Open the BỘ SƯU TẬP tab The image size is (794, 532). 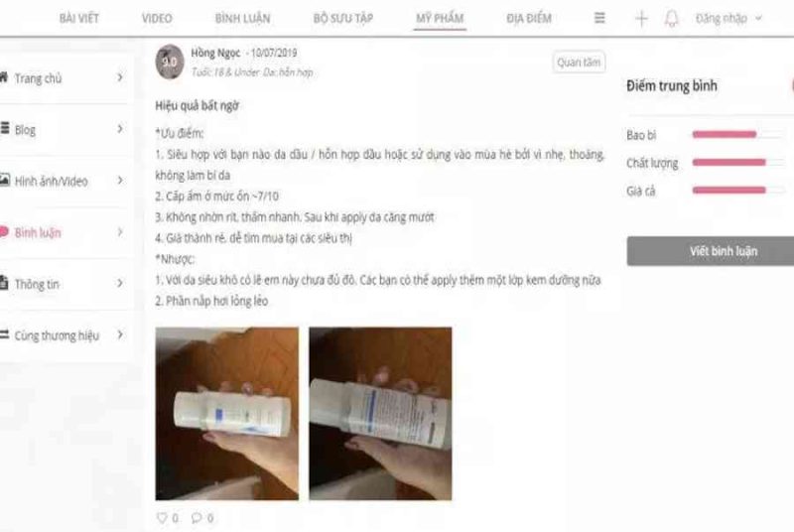(x=342, y=19)
